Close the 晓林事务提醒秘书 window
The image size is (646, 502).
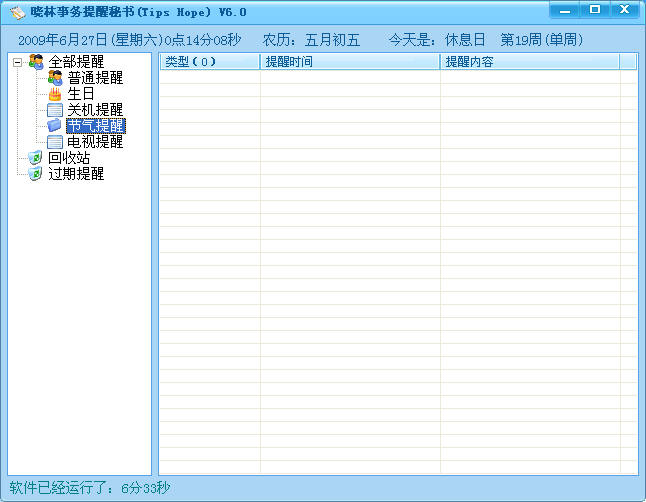pos(625,10)
